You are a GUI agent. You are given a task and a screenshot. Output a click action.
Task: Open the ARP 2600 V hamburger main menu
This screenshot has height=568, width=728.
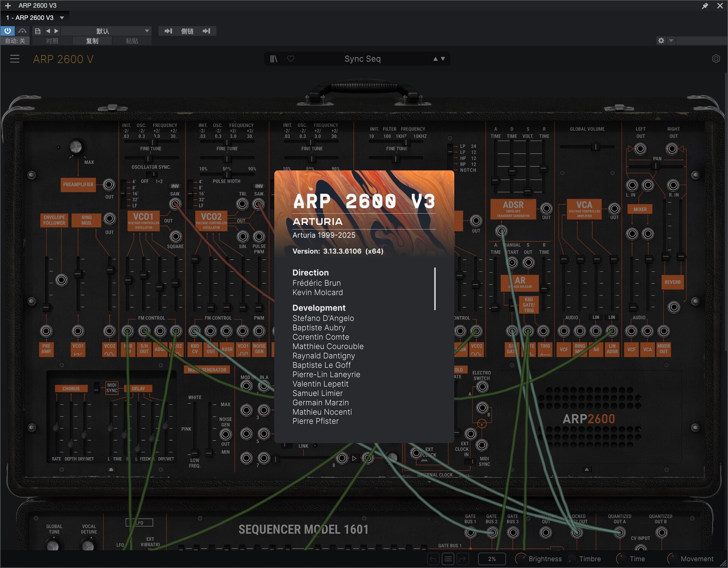tap(14, 59)
